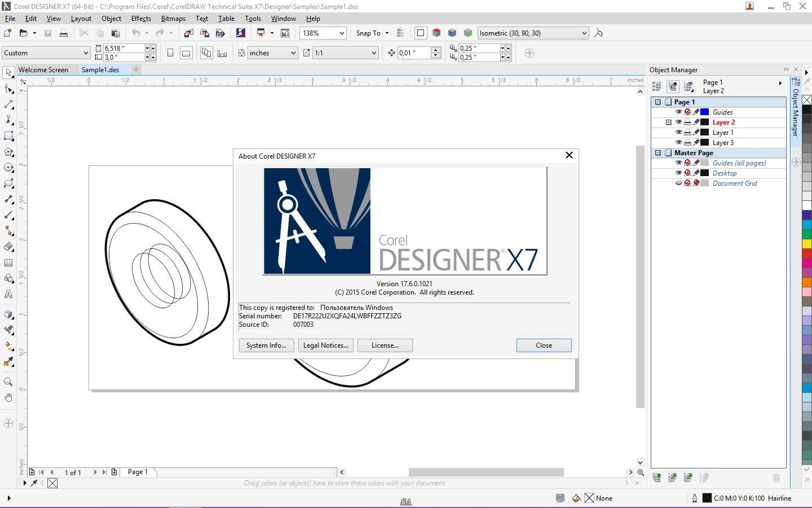
Task: Click the Show Object Properties icon
Action: [657, 86]
